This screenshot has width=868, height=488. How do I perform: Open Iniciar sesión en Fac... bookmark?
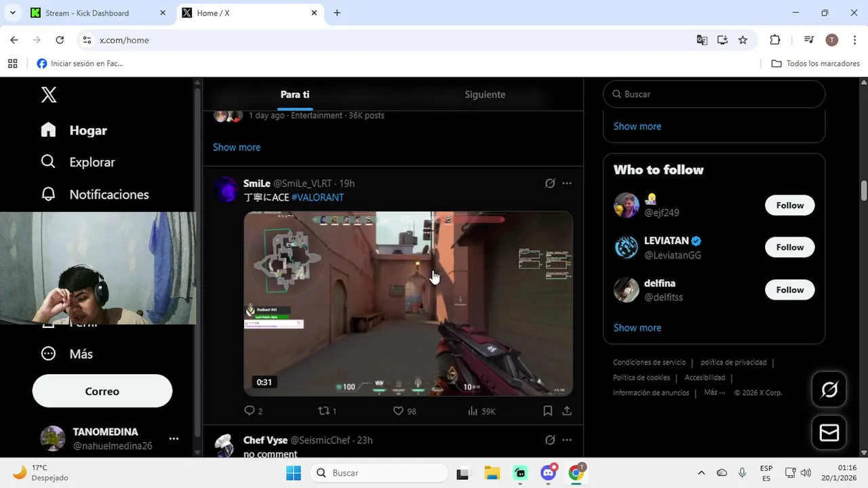(x=80, y=64)
